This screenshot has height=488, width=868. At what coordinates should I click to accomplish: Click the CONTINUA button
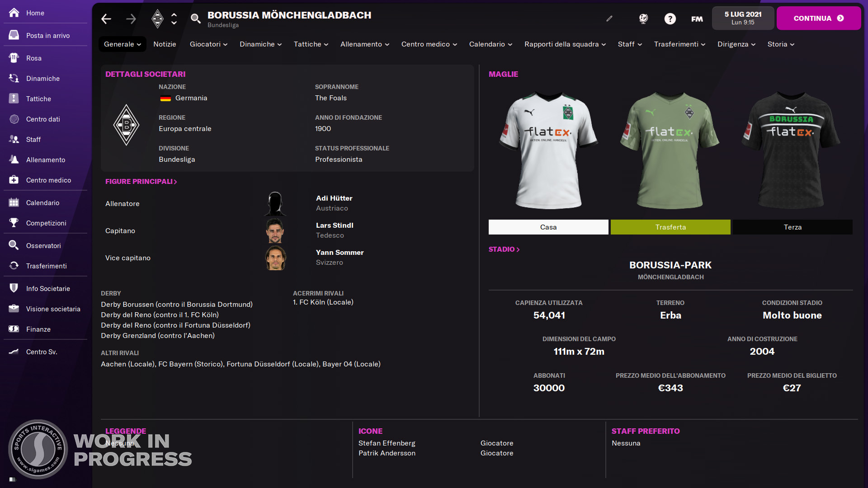click(x=819, y=18)
